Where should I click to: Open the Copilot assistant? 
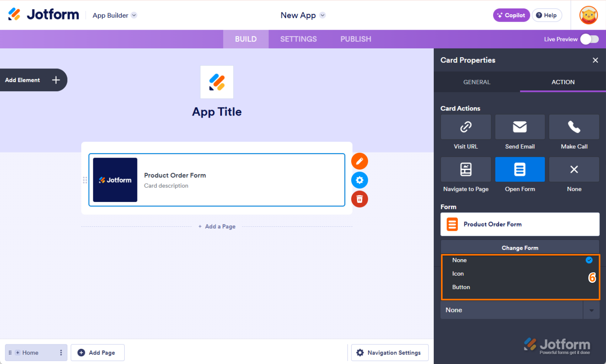(x=511, y=15)
